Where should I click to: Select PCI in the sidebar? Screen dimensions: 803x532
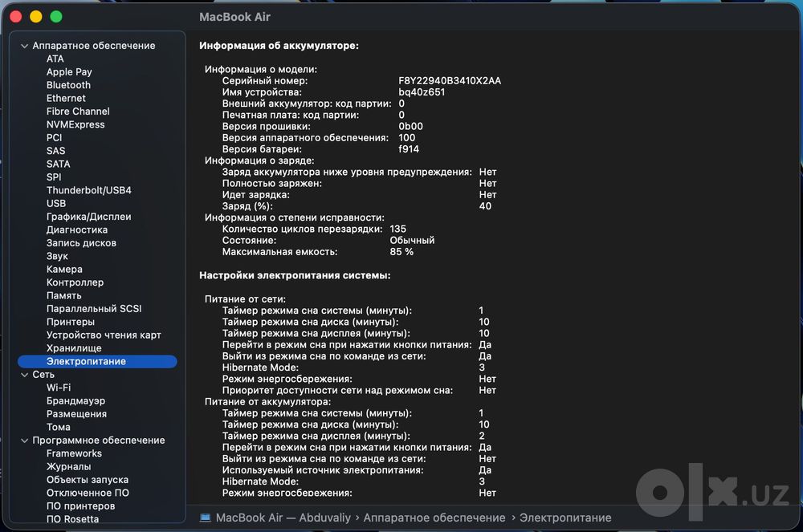click(x=55, y=137)
